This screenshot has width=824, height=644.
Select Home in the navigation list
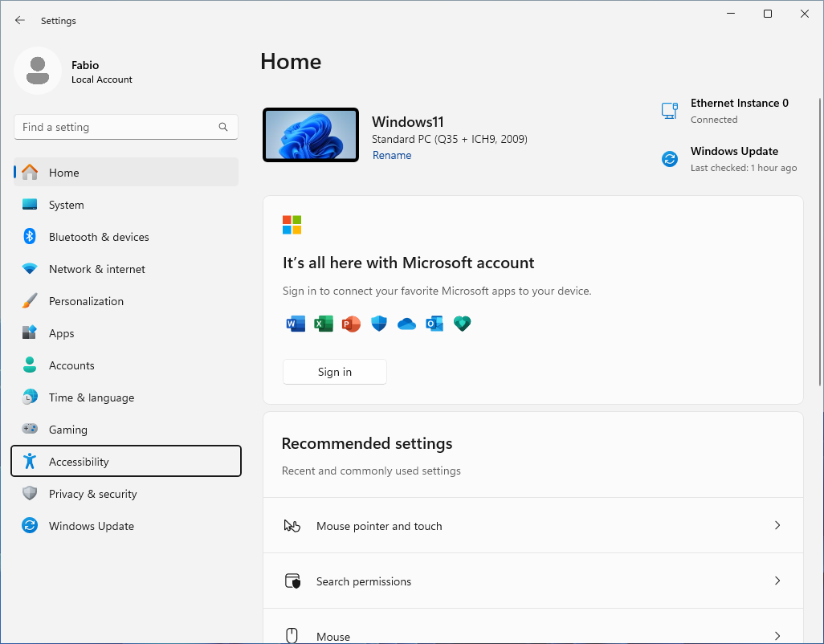coord(126,173)
